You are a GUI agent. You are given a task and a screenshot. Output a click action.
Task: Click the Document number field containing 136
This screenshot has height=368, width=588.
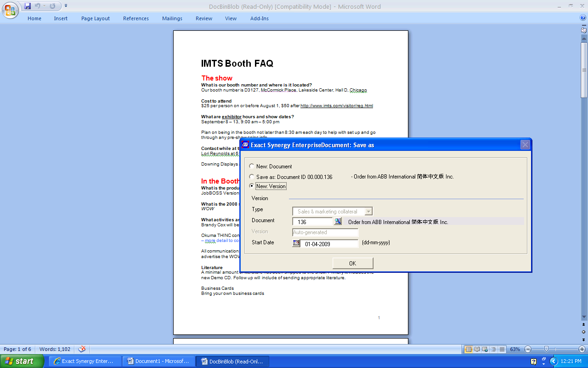click(x=312, y=222)
